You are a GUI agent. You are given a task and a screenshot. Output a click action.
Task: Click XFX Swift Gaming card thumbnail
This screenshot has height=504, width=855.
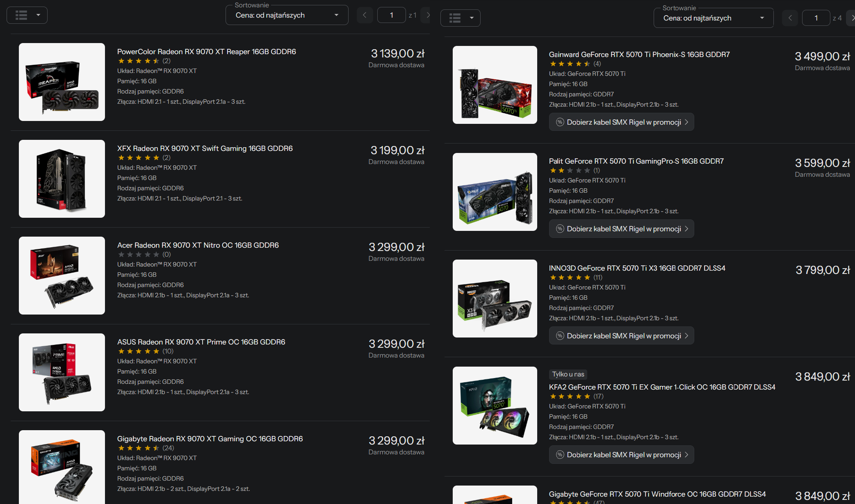pos(62,179)
